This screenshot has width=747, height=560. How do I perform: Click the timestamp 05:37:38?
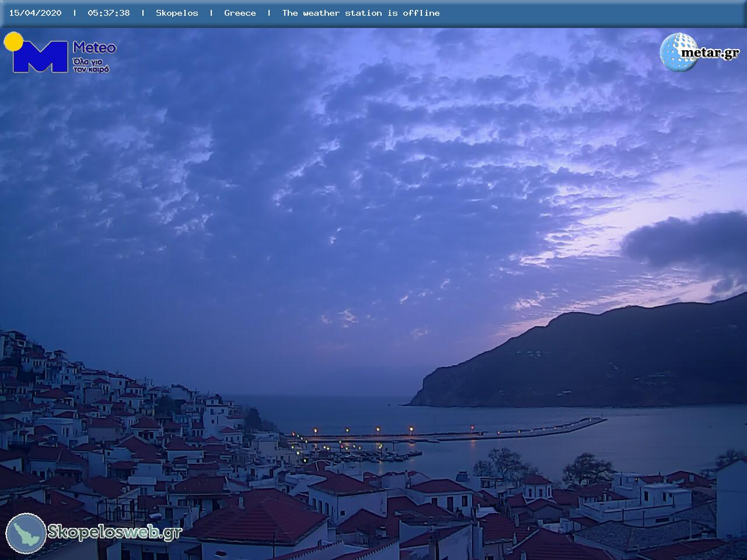pos(109,13)
